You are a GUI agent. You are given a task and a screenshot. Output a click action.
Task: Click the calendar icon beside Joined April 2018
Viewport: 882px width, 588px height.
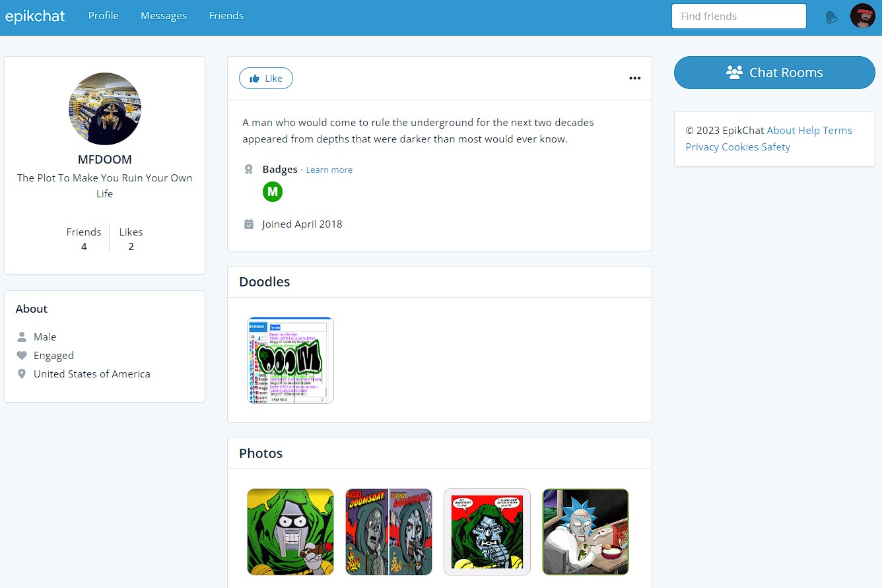click(x=249, y=224)
